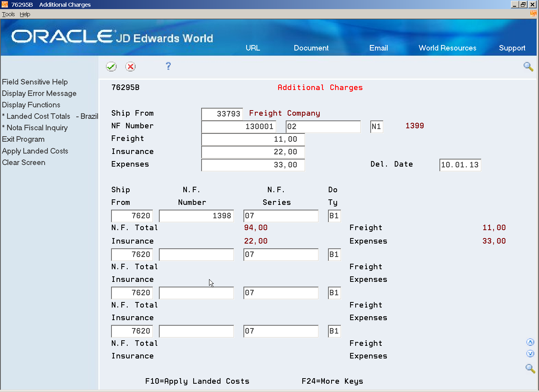
Task: Click the N.F. Number field containing 1398
Action: pyautogui.click(x=196, y=216)
